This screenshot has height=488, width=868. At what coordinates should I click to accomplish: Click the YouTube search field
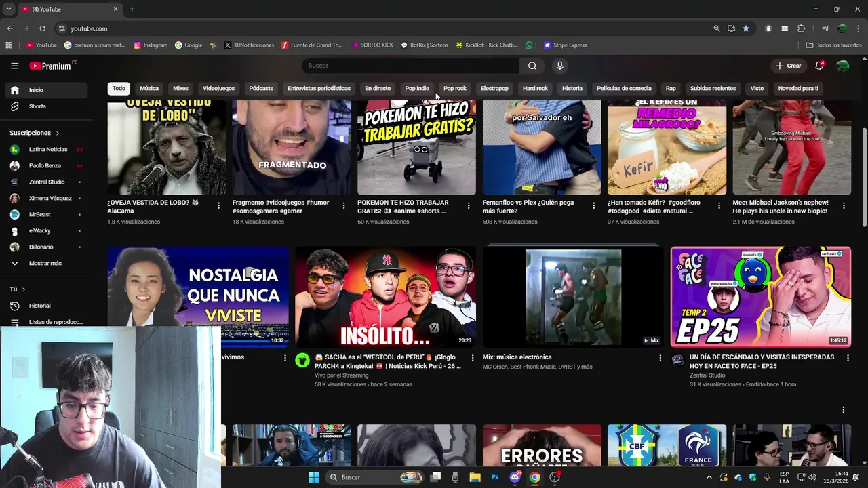tap(410, 66)
